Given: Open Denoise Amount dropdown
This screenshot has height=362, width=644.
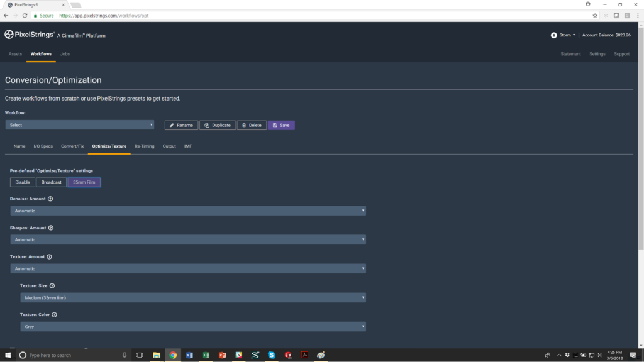Looking at the screenshot, I should (188, 211).
